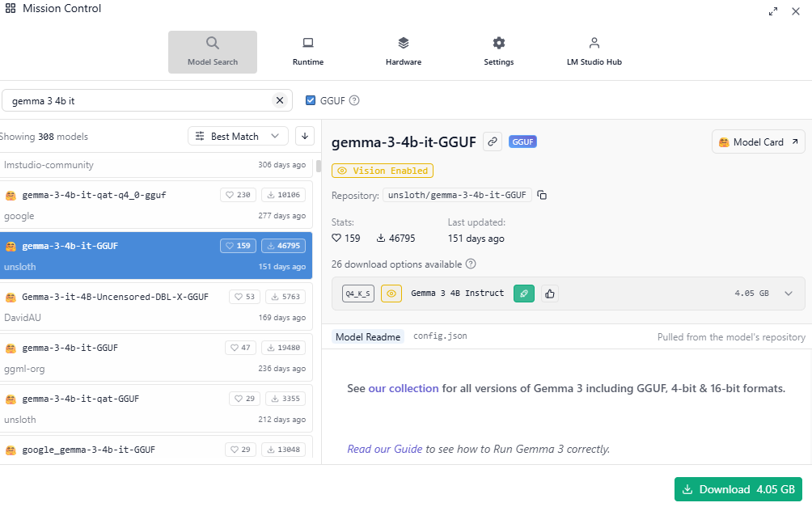Click download options help icon

(470, 264)
